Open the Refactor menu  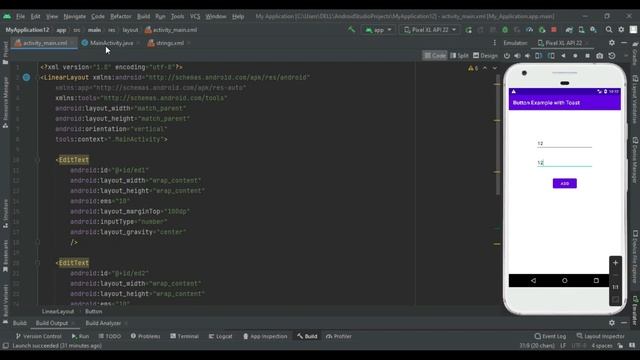120,16
